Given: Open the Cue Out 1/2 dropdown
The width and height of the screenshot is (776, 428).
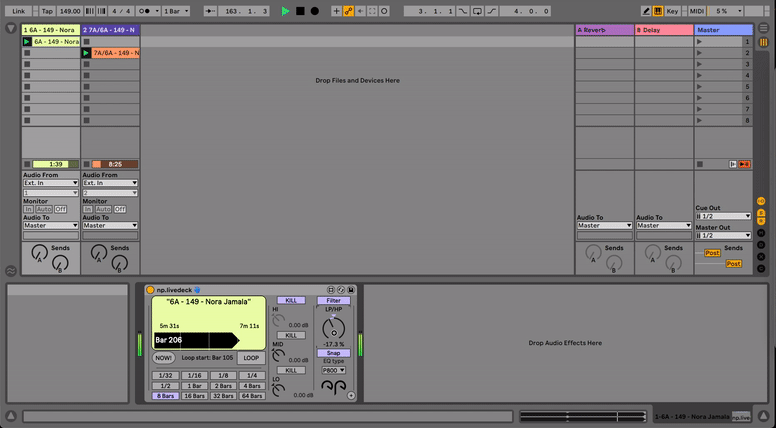Looking at the screenshot, I should pos(724,216).
